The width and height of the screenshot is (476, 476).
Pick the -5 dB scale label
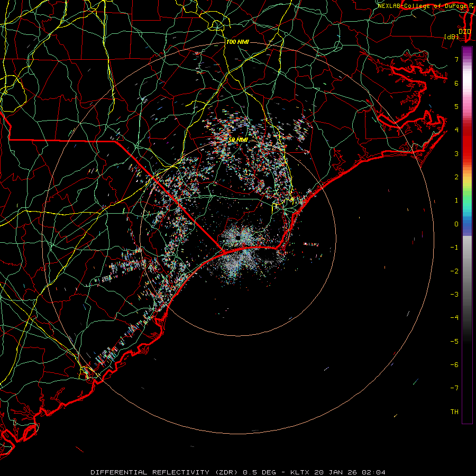click(x=454, y=342)
